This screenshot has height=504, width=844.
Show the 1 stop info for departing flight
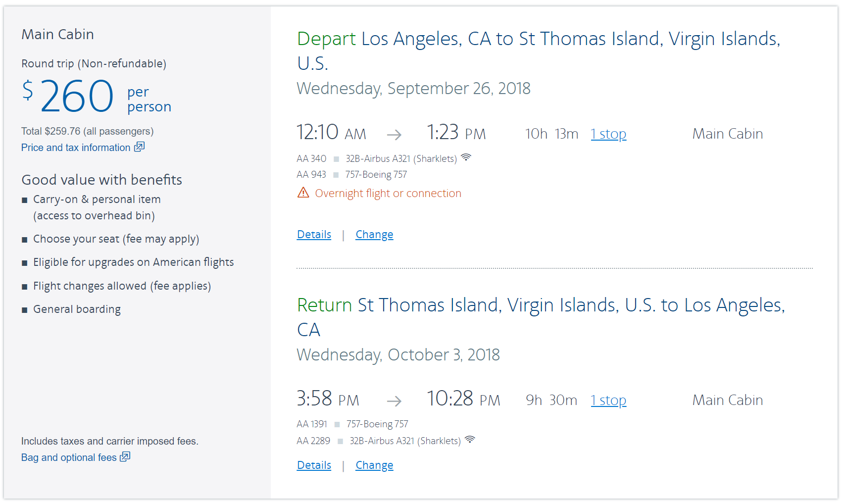pyautogui.click(x=608, y=134)
